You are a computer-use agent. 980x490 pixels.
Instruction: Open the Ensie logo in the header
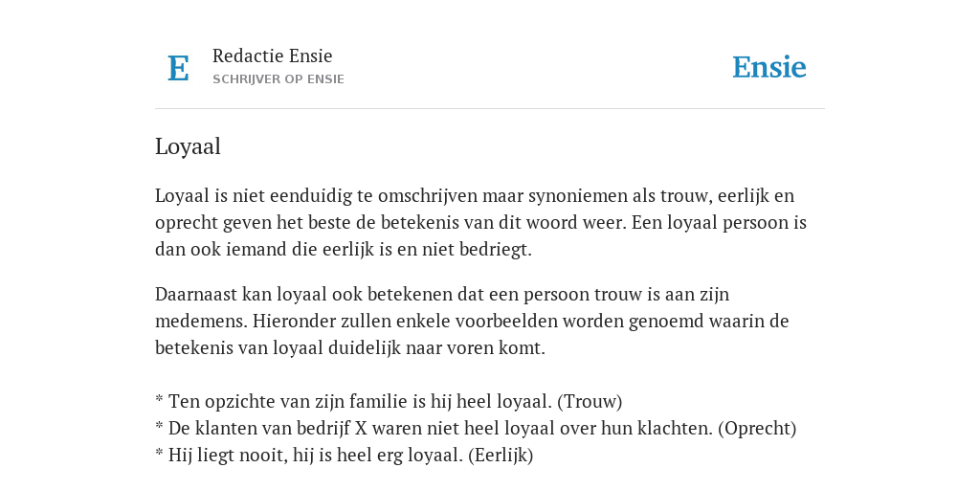(769, 67)
